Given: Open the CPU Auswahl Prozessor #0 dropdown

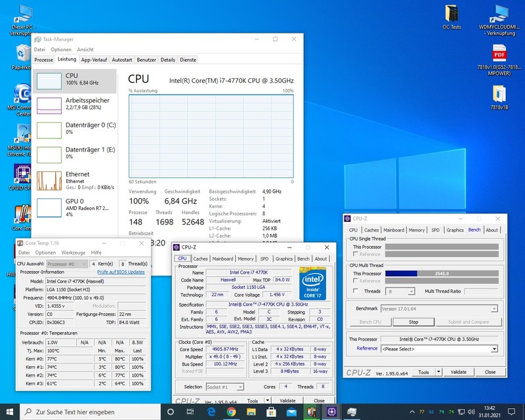Looking at the screenshot, I should pyautogui.click(x=67, y=264).
